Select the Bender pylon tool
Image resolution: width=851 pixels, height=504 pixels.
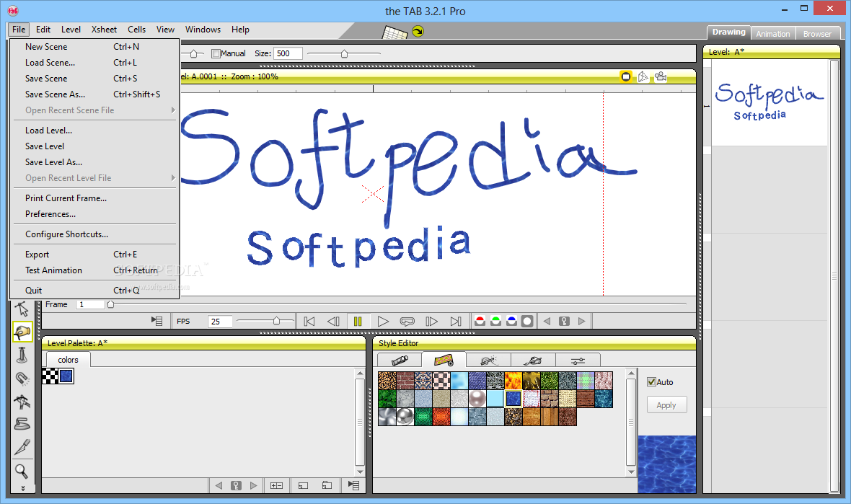[x=22, y=402]
